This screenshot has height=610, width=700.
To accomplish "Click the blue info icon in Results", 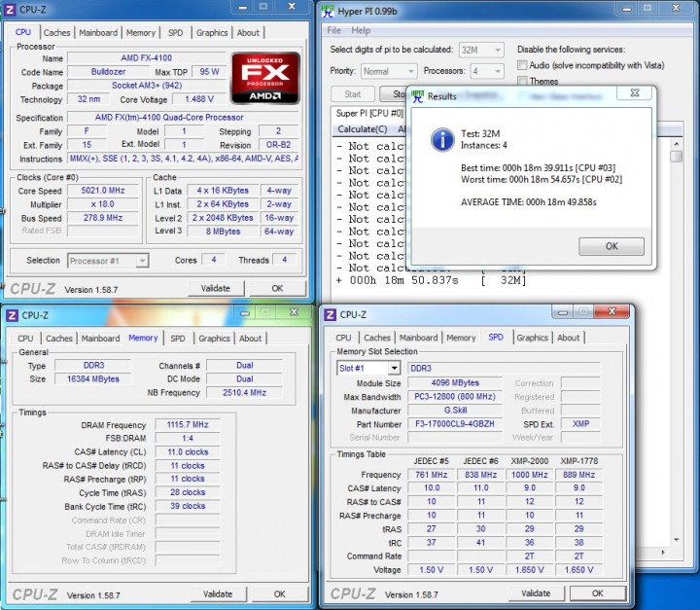I will tap(442, 140).
